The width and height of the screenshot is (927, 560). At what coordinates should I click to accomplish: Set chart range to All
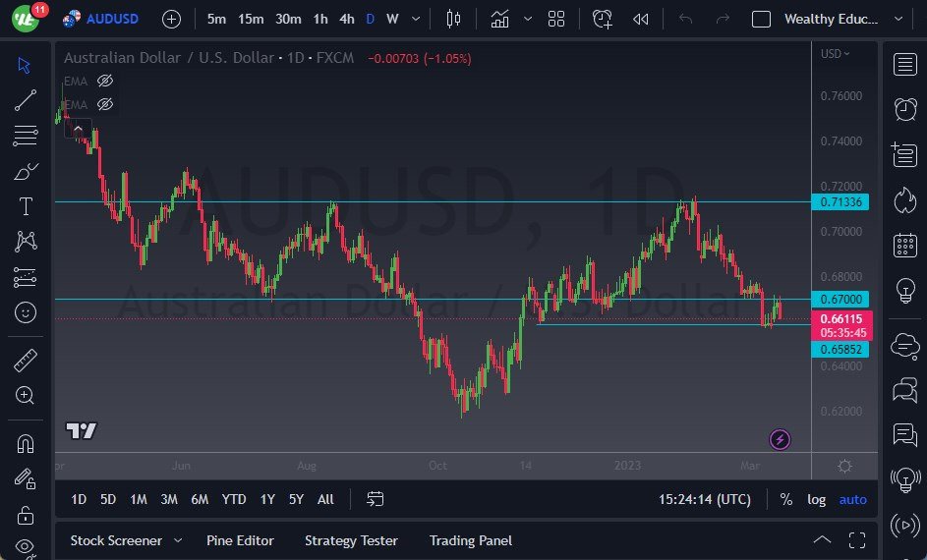point(325,499)
